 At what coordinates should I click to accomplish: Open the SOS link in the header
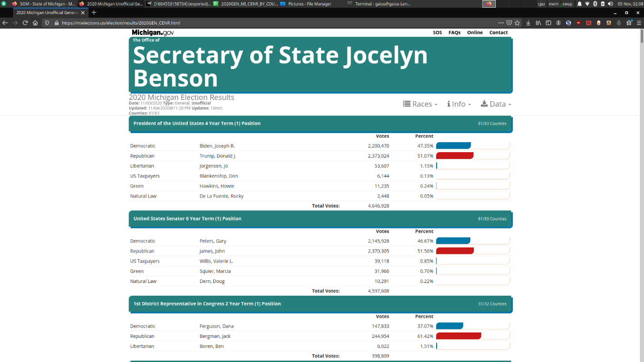click(x=437, y=33)
